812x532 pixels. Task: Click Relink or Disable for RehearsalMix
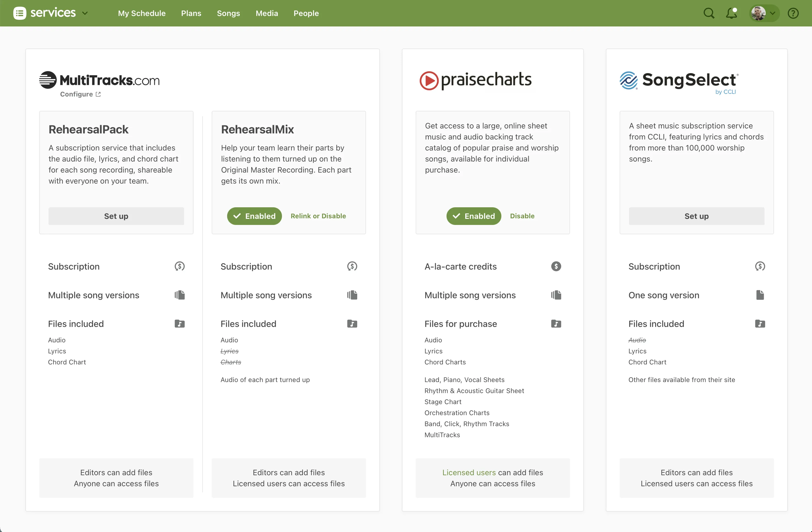click(x=318, y=216)
